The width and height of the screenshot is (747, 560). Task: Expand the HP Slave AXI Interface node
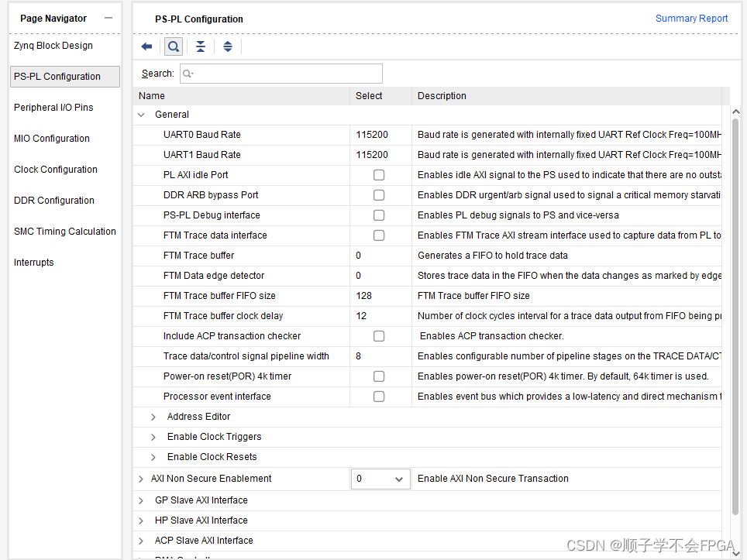(x=141, y=520)
